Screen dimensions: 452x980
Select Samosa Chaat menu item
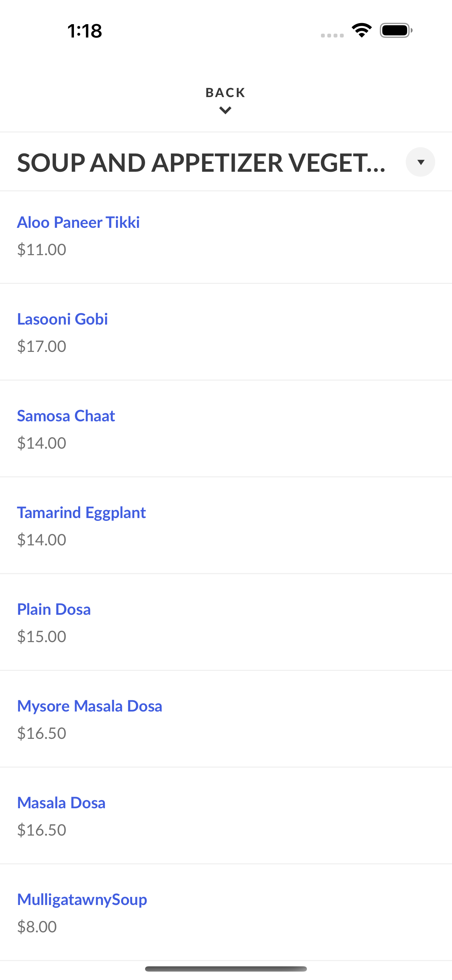(x=66, y=415)
